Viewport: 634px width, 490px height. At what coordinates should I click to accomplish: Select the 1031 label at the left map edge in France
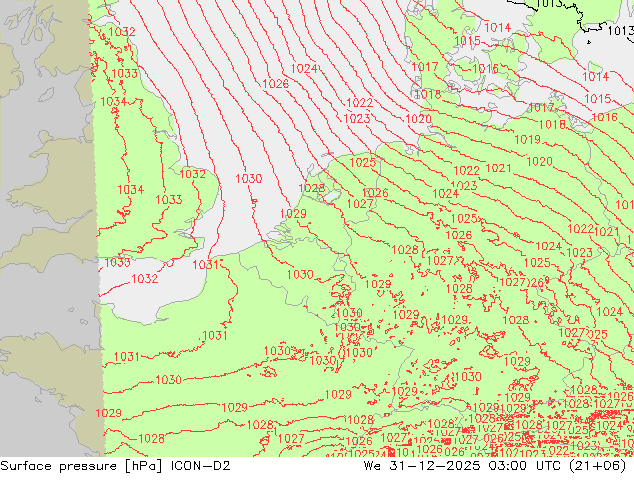[127, 357]
